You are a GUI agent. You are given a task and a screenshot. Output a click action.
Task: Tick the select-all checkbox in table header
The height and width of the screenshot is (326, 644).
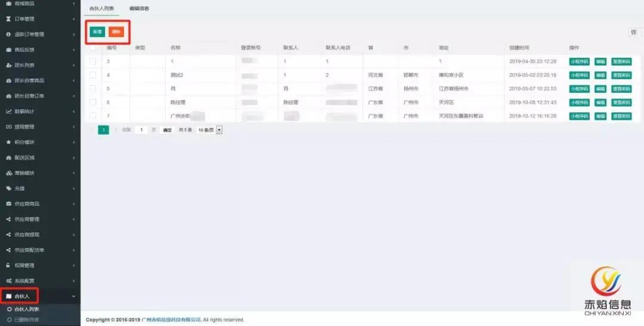(92, 48)
